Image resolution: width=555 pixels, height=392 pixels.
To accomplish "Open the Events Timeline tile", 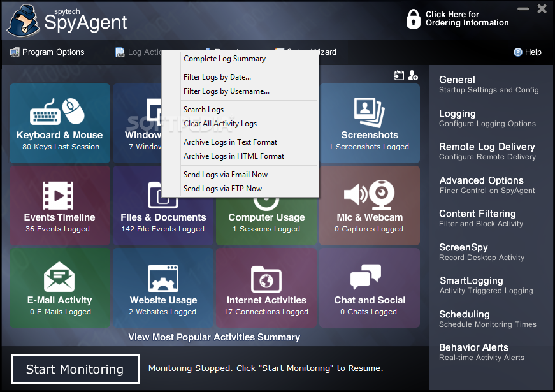I will (60, 205).
